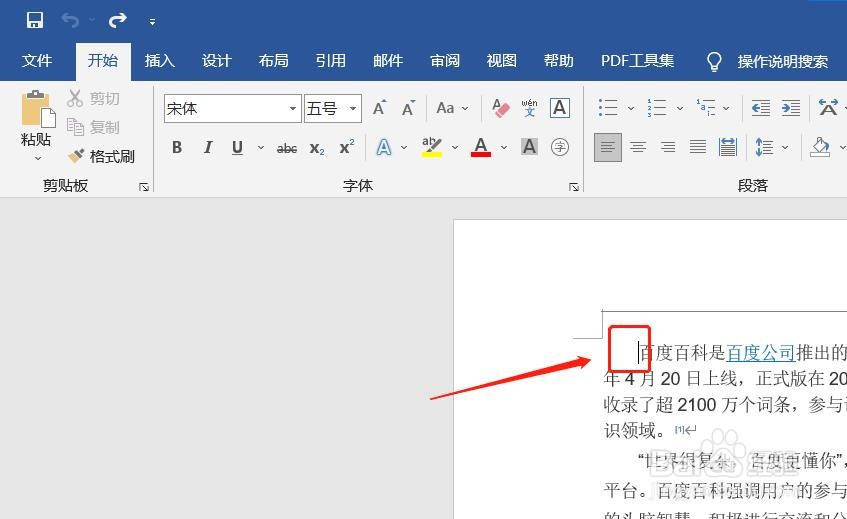847x519 pixels.
Task: Toggle Center paragraph alignment
Action: [638, 147]
